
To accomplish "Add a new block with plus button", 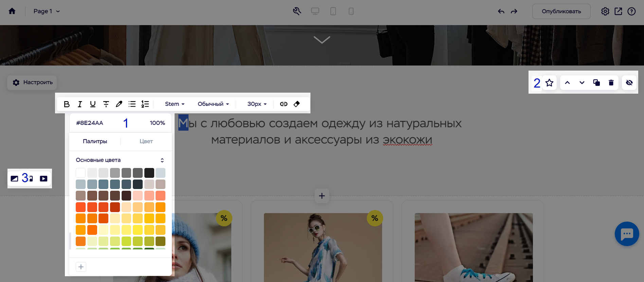I will 322,196.
